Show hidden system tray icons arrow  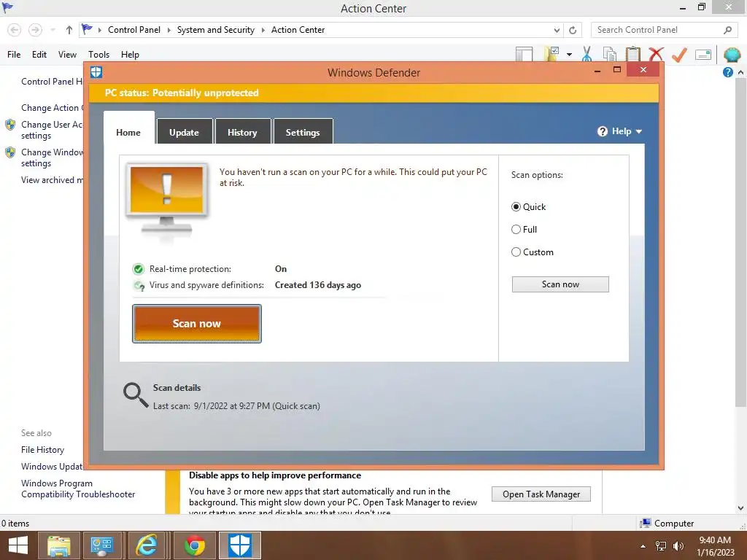(x=643, y=546)
